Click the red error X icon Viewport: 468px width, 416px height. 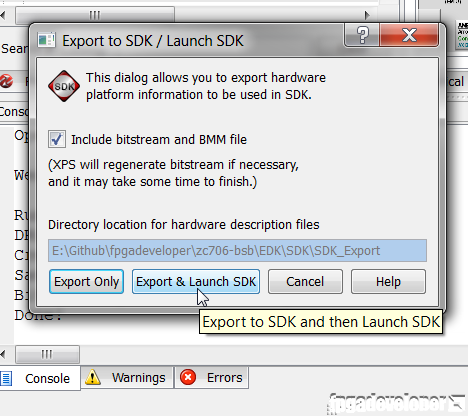point(188,377)
